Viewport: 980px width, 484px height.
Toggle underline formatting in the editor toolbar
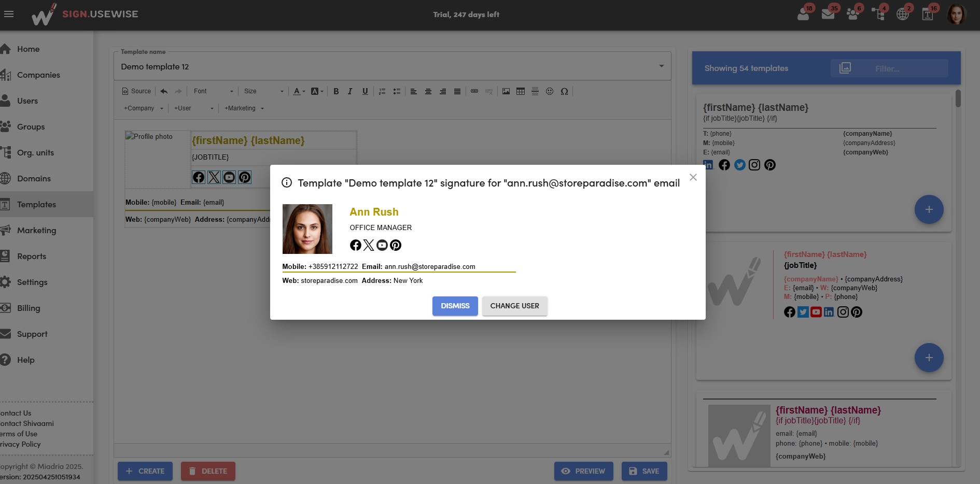(x=365, y=91)
